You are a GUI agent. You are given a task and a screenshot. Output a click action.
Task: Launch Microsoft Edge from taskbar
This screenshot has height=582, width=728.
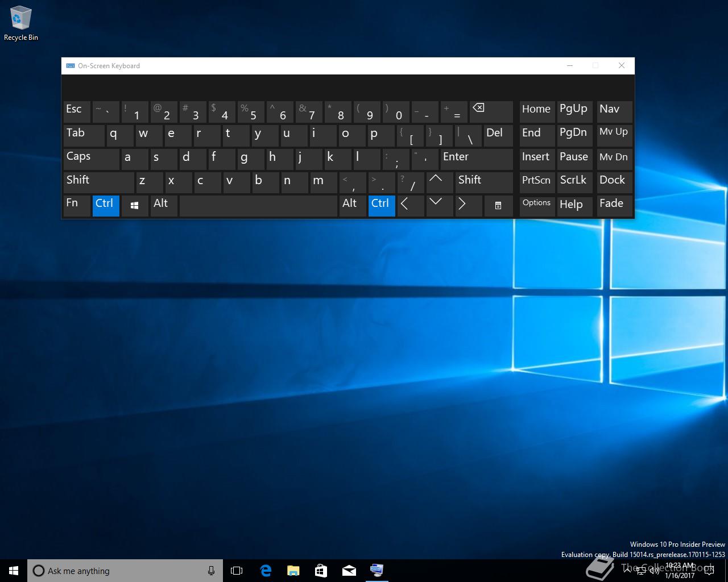click(265, 571)
